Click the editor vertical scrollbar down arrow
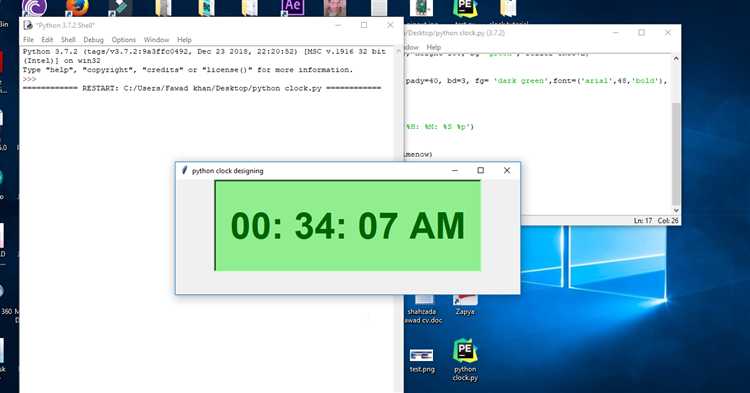 [x=676, y=210]
